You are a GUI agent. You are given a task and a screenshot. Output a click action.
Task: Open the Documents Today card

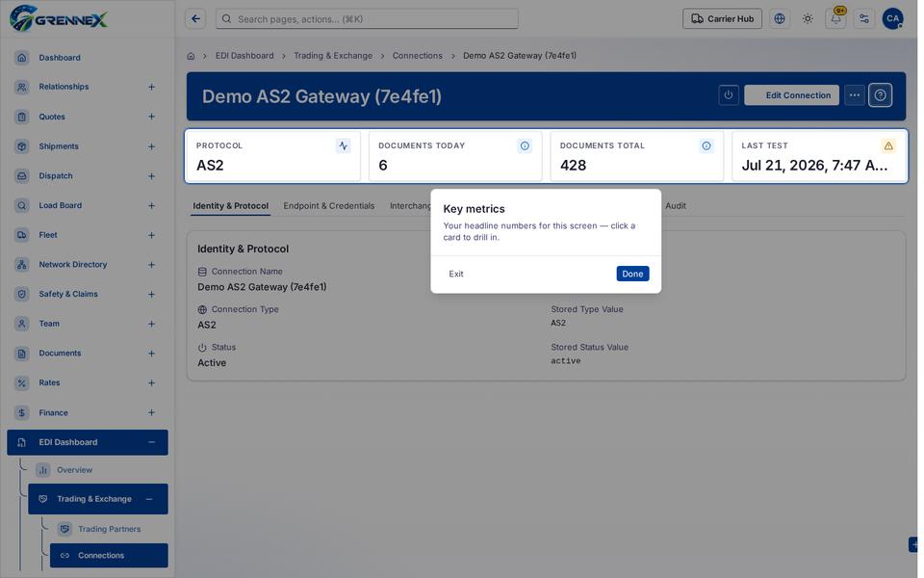tap(455, 156)
